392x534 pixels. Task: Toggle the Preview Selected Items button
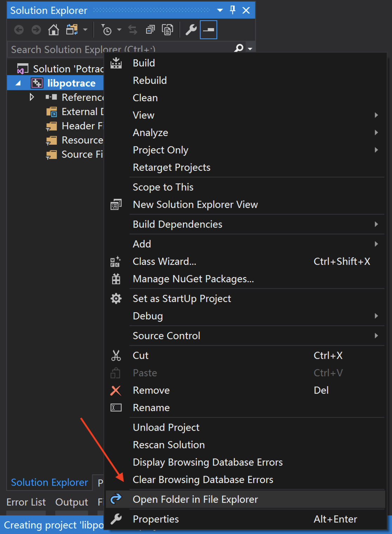pos(208,30)
